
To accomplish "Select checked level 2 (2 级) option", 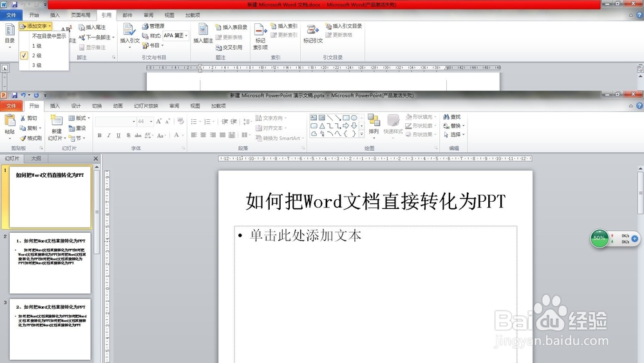I will pos(44,55).
